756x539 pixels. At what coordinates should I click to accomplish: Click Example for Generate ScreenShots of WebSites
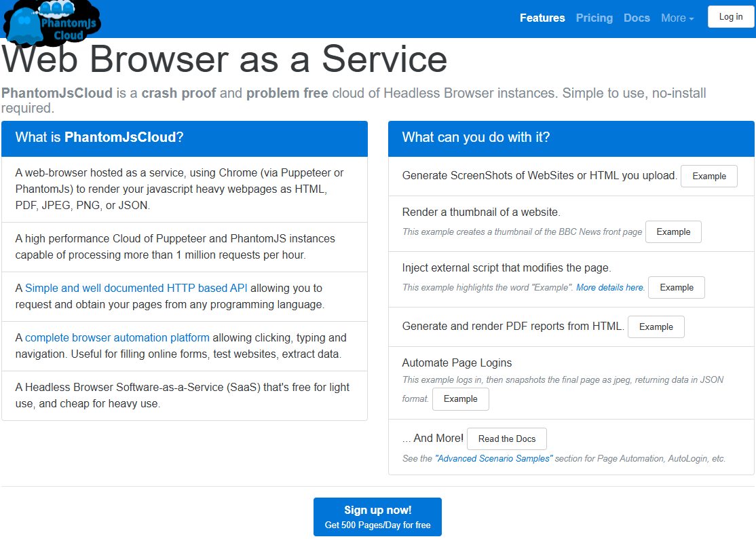pos(708,176)
